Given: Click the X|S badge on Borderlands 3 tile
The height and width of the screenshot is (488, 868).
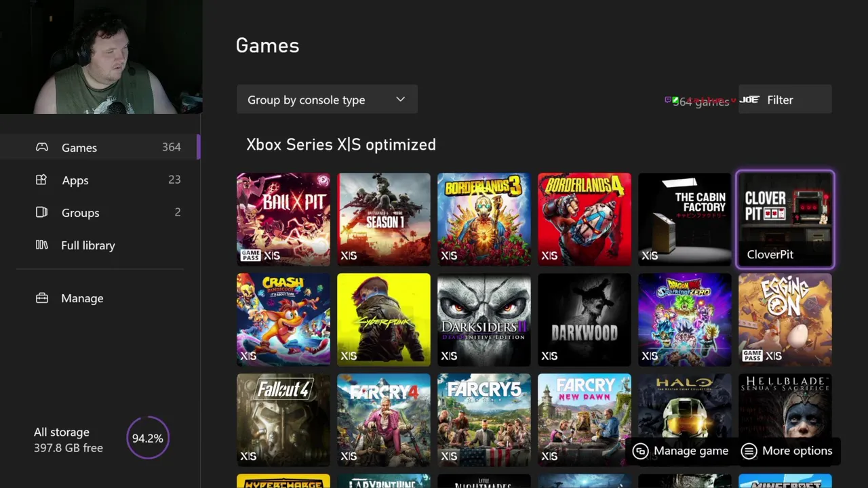Looking at the screenshot, I should [x=449, y=256].
